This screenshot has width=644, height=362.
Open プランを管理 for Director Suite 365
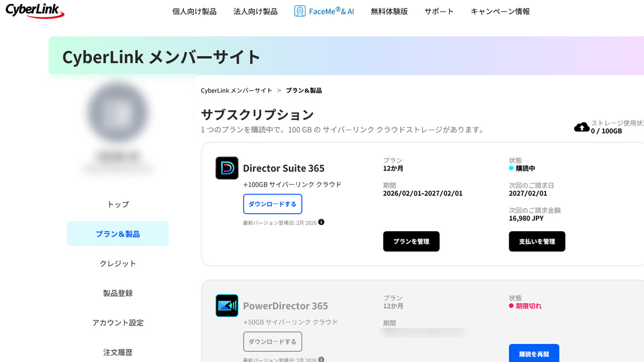coord(411,241)
